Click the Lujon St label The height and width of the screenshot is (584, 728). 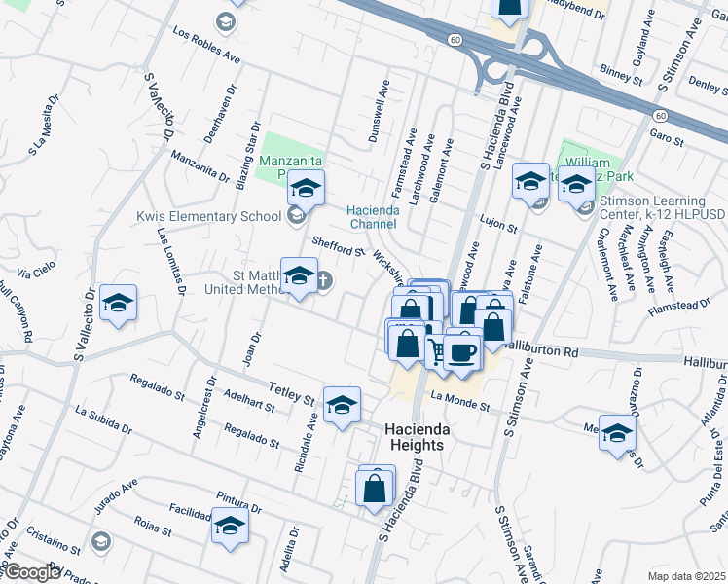pyautogui.click(x=498, y=224)
